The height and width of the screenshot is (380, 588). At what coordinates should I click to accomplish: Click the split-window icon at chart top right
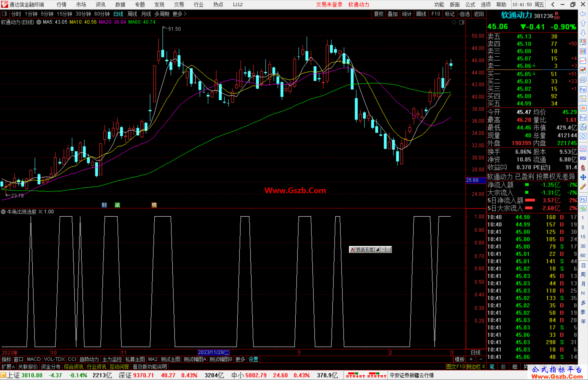[462, 22]
